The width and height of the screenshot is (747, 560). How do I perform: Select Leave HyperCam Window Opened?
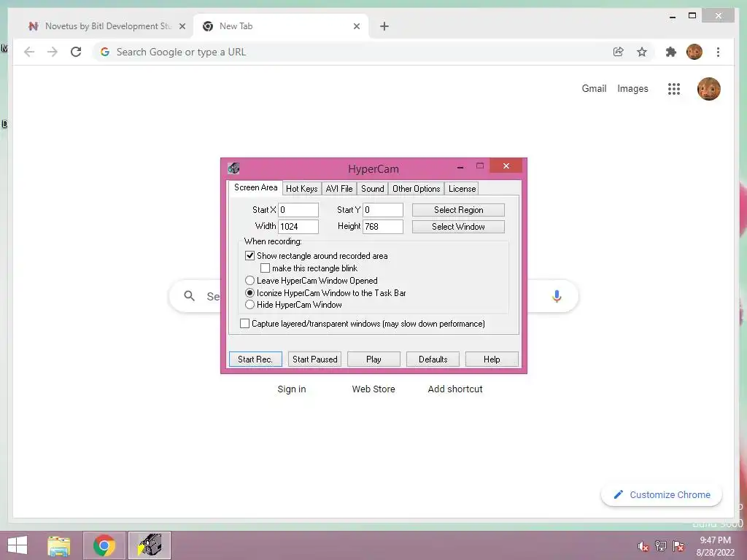[x=249, y=281]
